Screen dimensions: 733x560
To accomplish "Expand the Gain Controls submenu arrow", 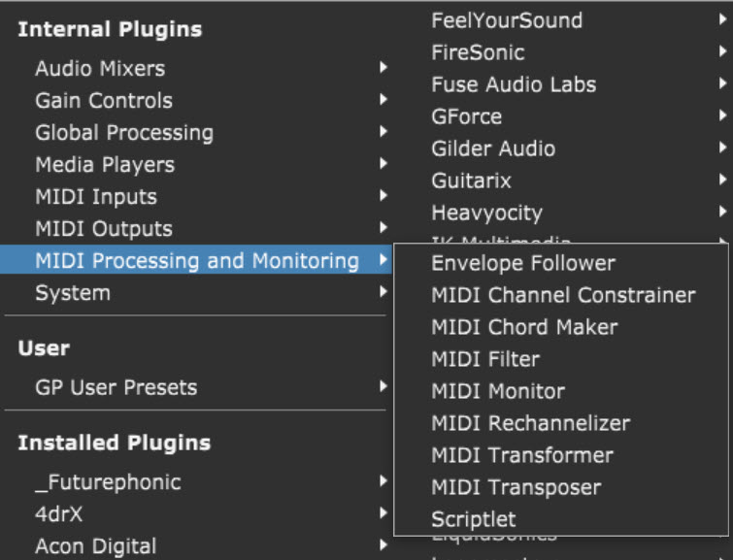I will point(383,100).
